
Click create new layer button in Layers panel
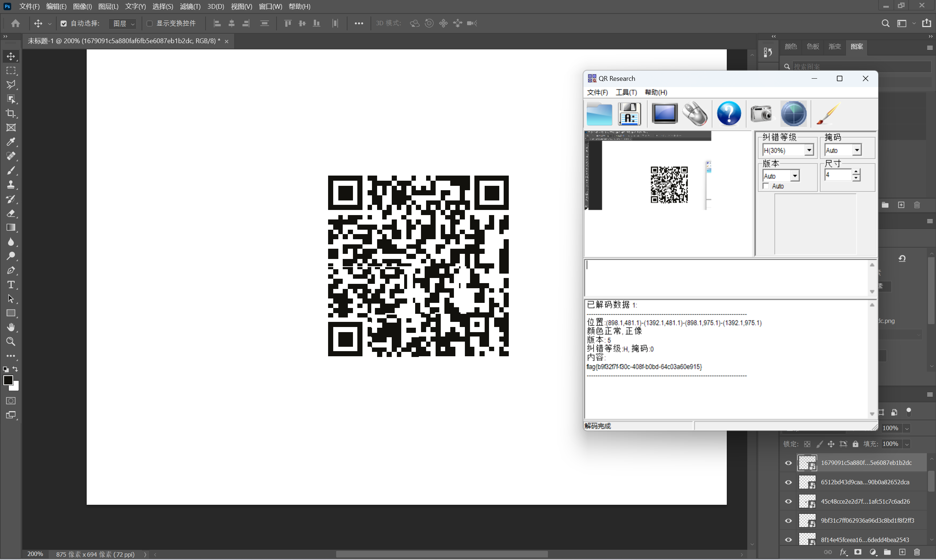point(902,552)
